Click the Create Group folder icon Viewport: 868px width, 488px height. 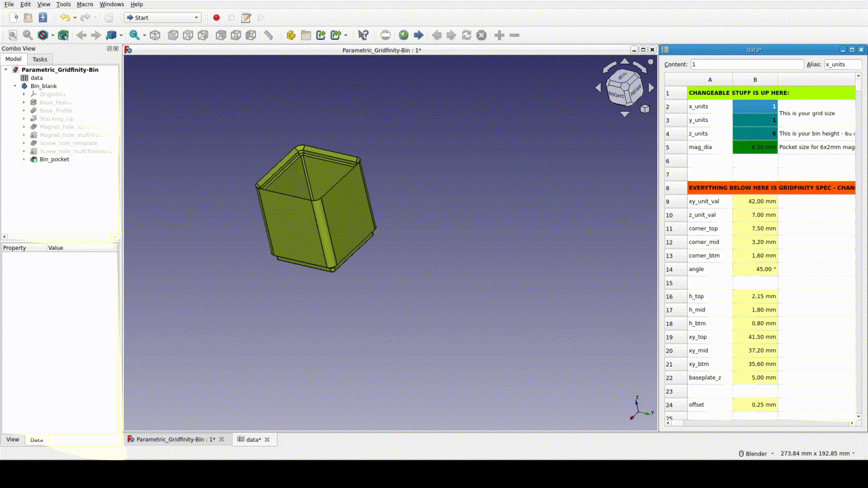pos(306,35)
